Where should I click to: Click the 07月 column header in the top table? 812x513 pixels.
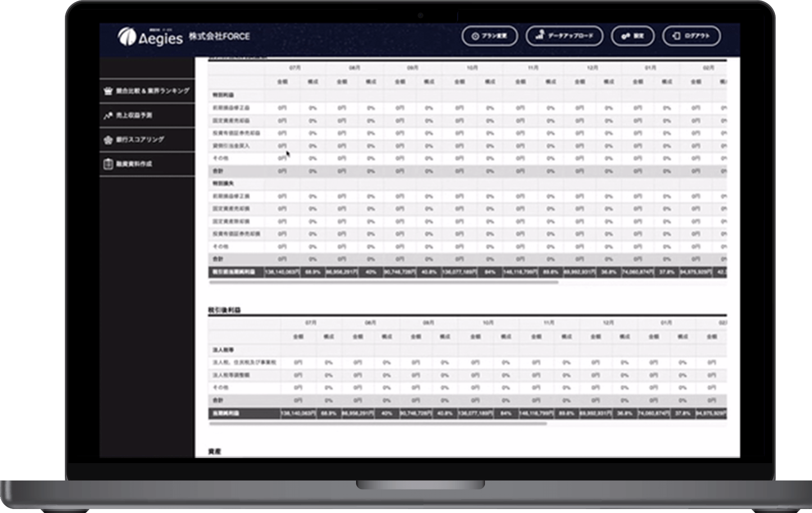[295, 68]
